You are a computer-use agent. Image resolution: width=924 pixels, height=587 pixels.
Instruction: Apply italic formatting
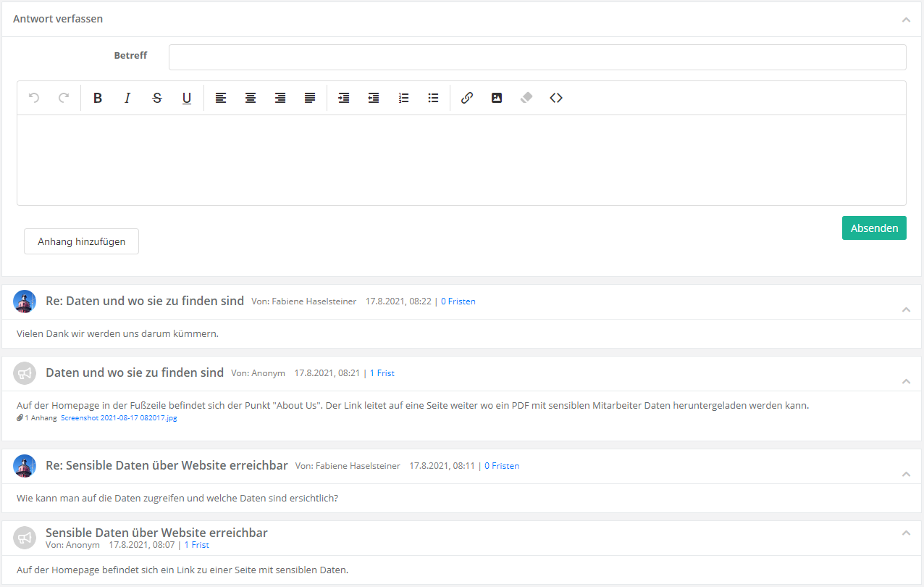coord(127,98)
